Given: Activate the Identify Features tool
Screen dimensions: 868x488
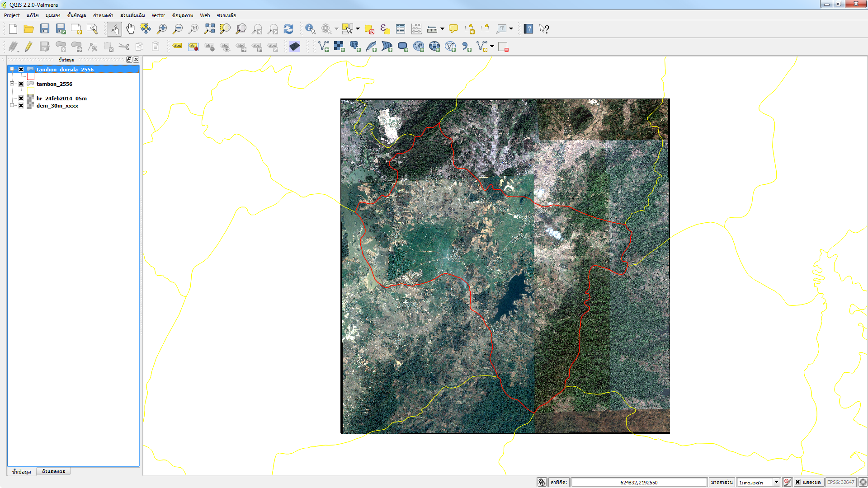Looking at the screenshot, I should [310, 29].
